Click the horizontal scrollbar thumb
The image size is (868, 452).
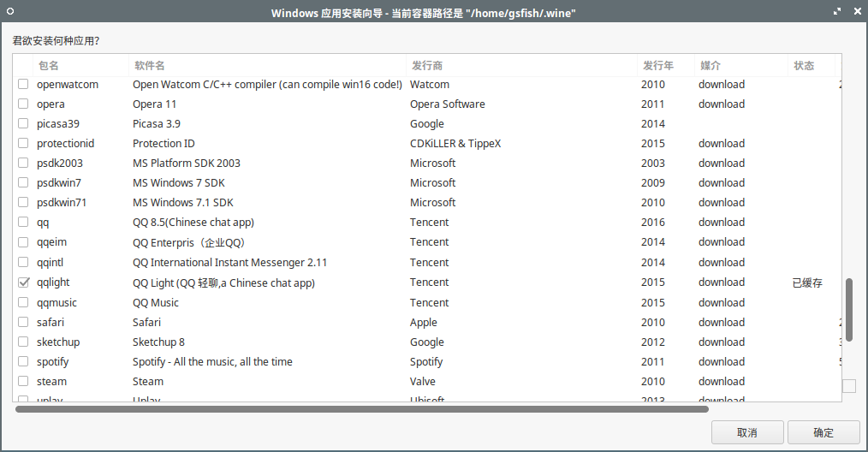[x=362, y=409]
